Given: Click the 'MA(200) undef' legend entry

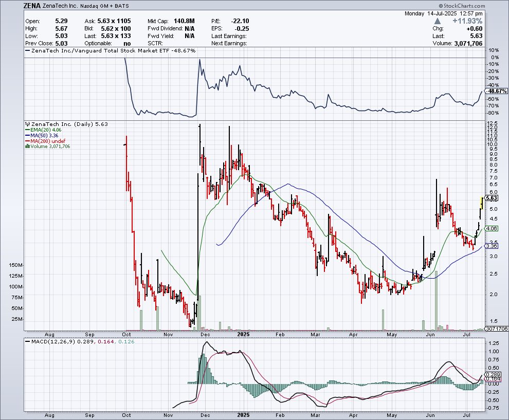Looking at the screenshot, I should [48, 141].
